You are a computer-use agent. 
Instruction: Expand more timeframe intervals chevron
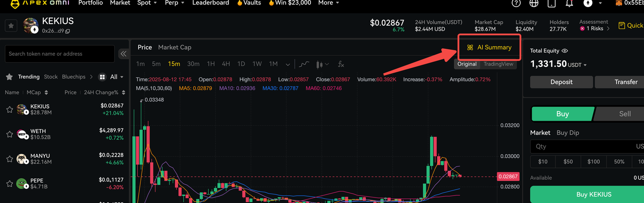(288, 64)
